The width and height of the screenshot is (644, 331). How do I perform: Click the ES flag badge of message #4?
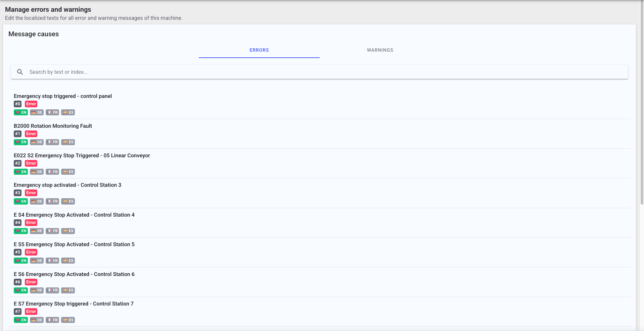click(x=68, y=231)
